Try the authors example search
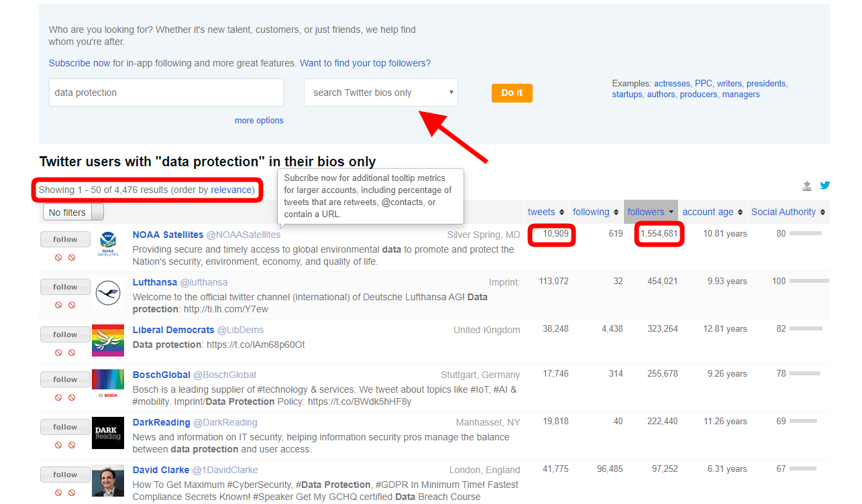The image size is (862, 504). [661, 94]
